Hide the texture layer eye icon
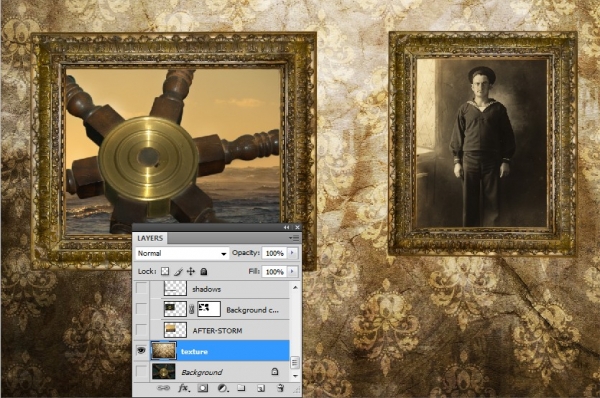The width and height of the screenshot is (600, 398). (x=141, y=350)
